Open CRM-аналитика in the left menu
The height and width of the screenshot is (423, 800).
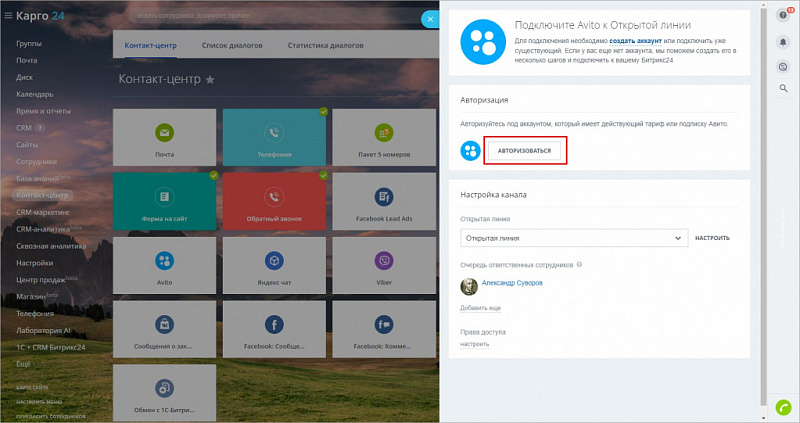pyautogui.click(x=43, y=229)
